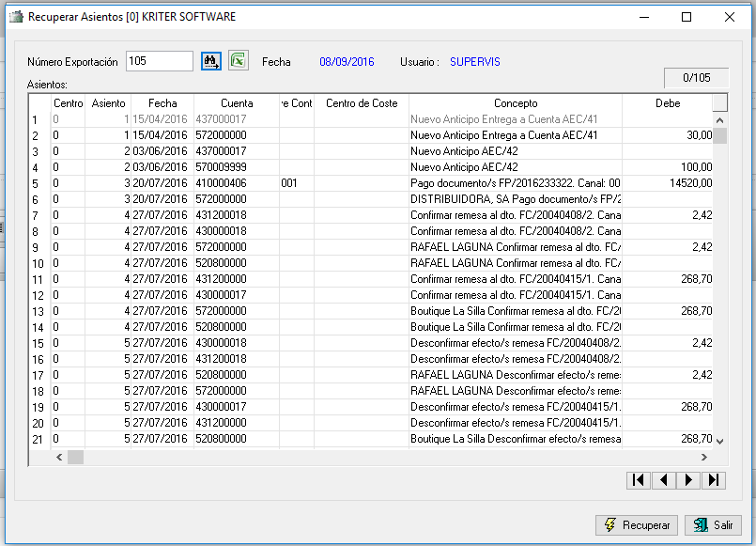This screenshot has height=546, width=756.
Task: Focus the Número Exportación input field
Action: click(159, 61)
